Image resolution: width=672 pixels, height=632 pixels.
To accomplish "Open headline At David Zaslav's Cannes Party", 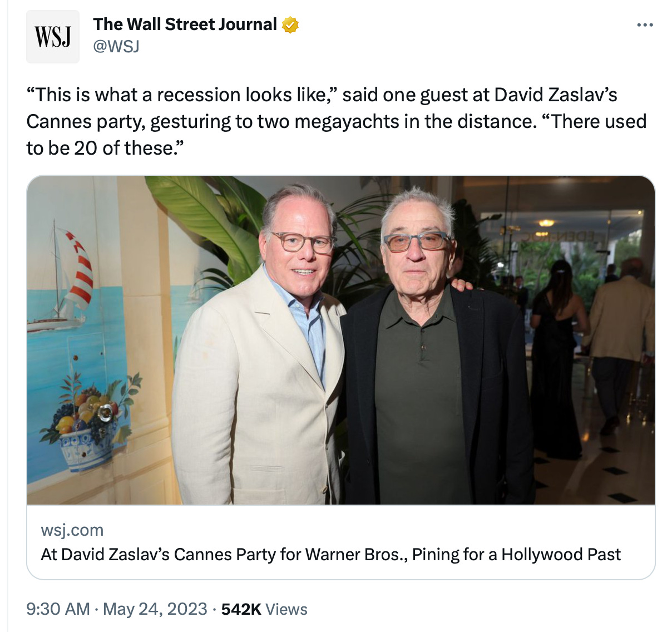I will [330, 555].
